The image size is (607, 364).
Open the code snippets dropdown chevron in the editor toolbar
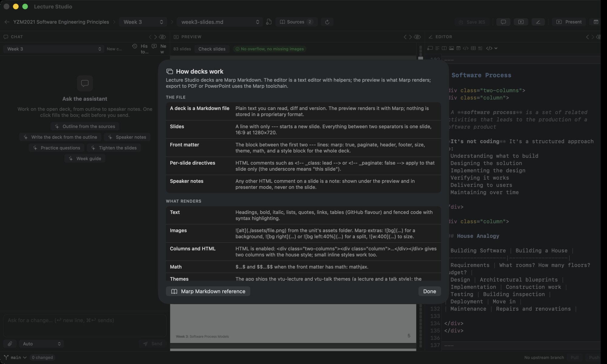pos(496,48)
